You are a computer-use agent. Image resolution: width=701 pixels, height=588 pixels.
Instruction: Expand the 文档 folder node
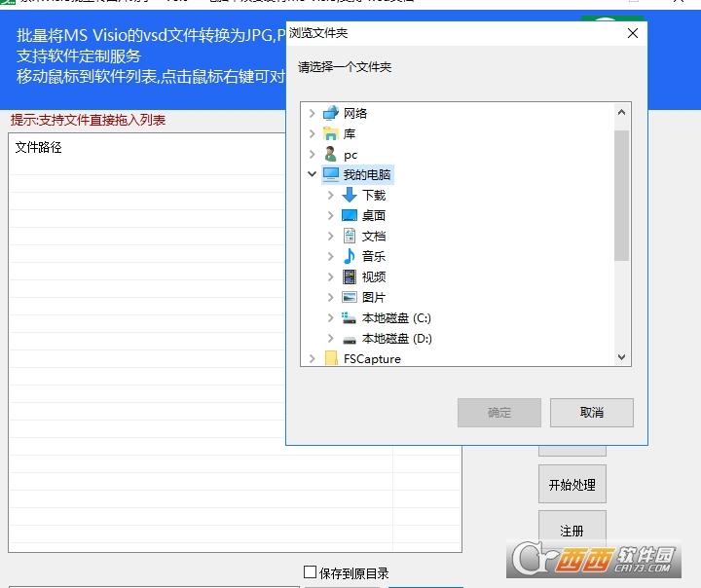point(330,237)
